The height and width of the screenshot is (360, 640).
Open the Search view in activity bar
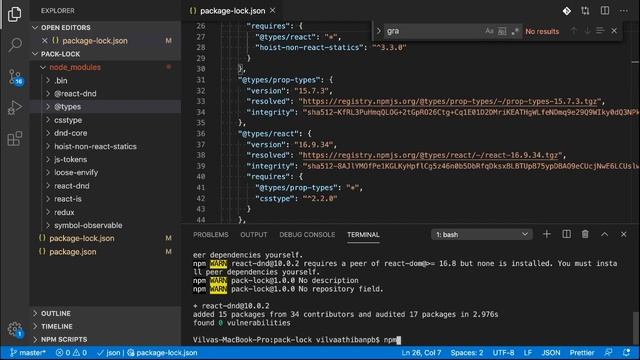click(x=15, y=44)
